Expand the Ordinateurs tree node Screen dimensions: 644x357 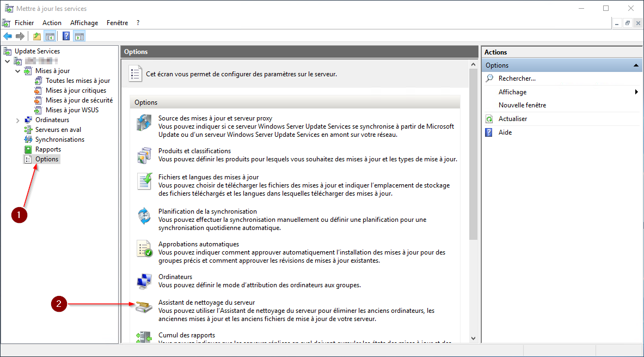click(x=18, y=120)
